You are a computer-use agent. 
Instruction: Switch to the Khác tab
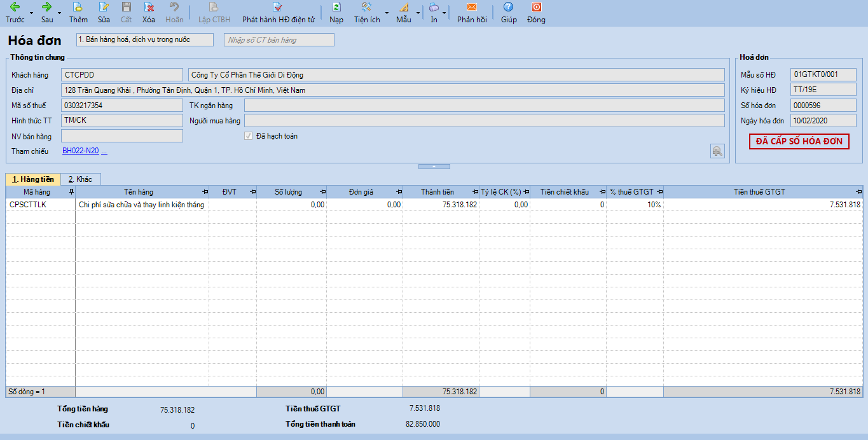point(80,179)
